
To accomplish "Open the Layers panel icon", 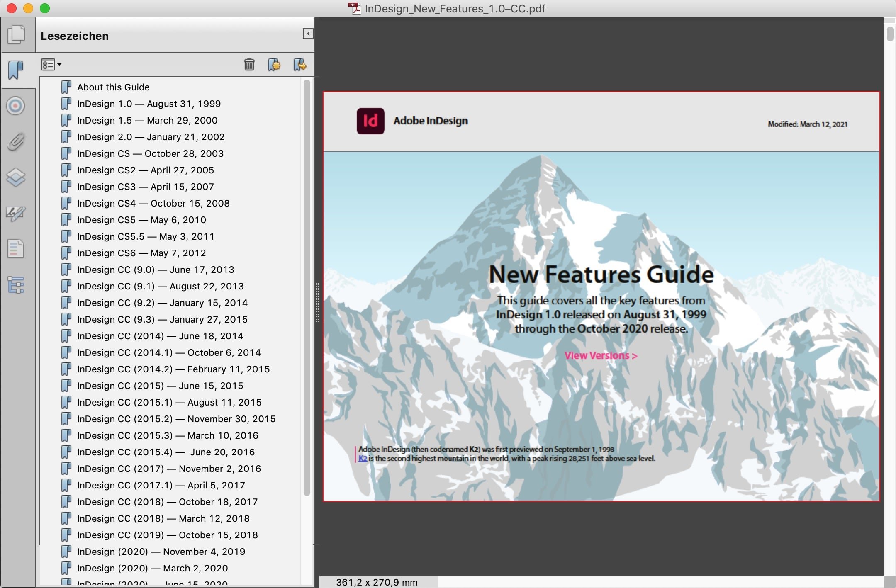I will (16, 177).
